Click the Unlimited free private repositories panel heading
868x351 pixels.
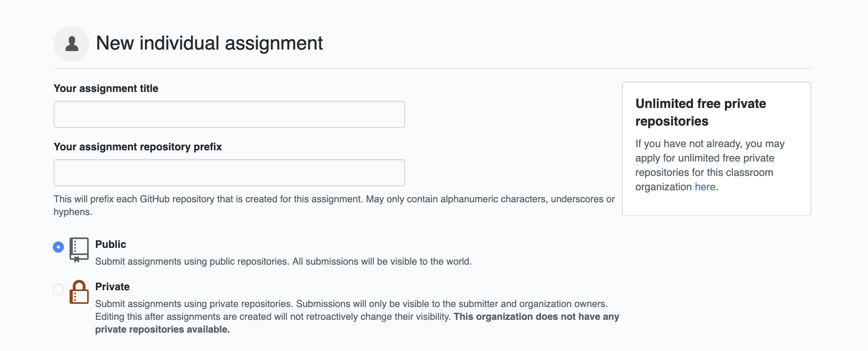(x=701, y=112)
